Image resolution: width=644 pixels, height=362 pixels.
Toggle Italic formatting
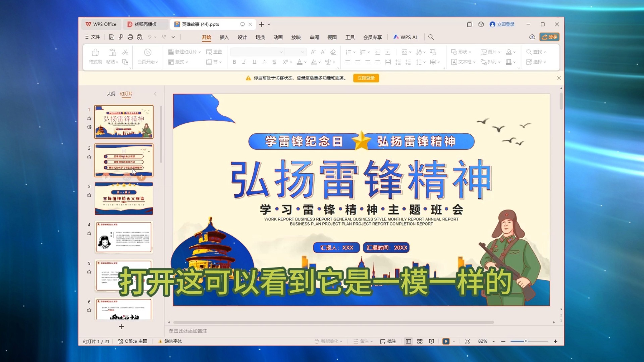[244, 62]
